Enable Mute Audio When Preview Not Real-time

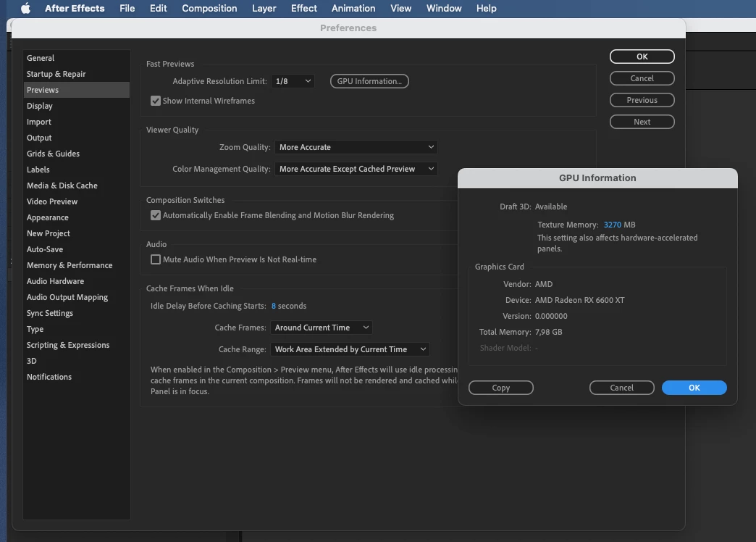[x=155, y=259]
